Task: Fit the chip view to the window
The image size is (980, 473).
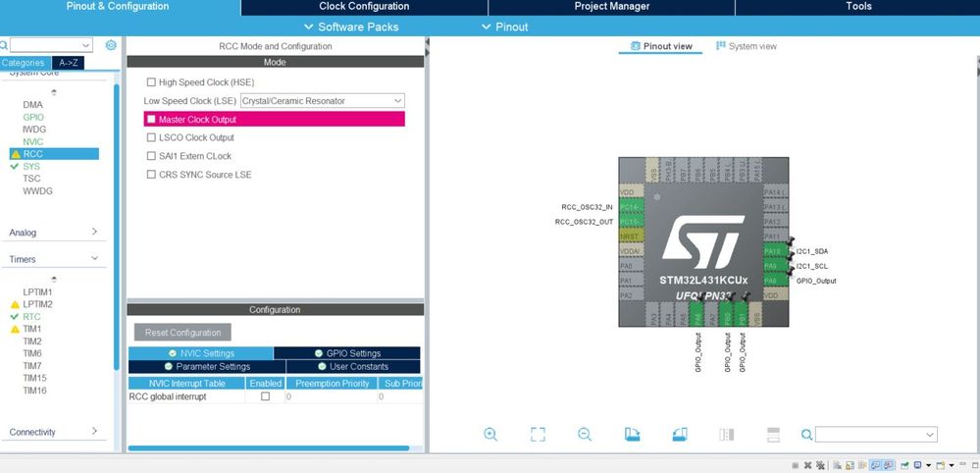Action: coord(538,435)
